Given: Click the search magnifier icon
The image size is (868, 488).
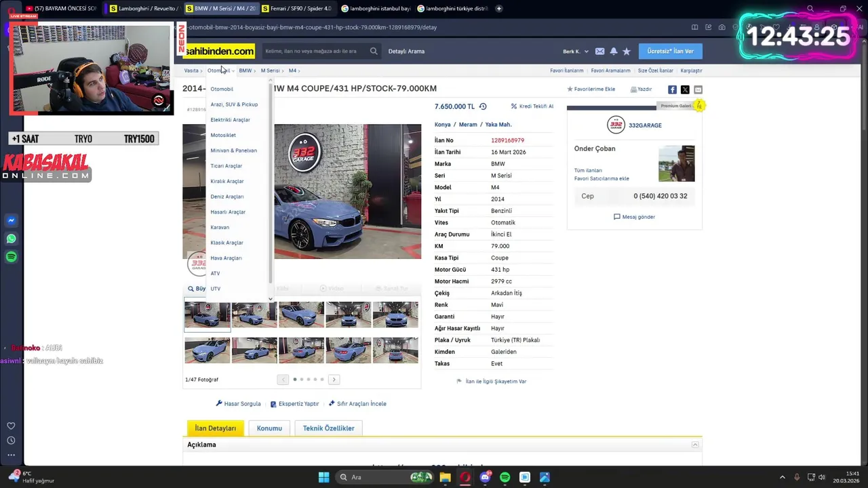Looking at the screenshot, I should [x=374, y=51].
